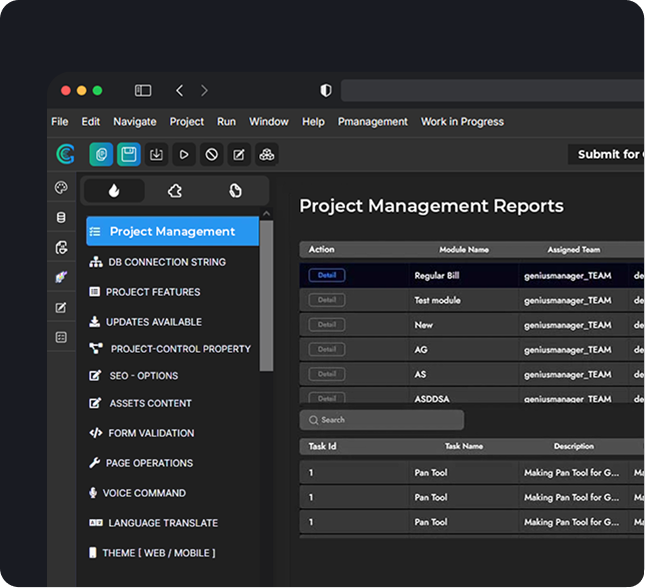The width and height of the screenshot is (645, 588).
Task: Toggle the window sidebar layout icon
Action: click(143, 90)
